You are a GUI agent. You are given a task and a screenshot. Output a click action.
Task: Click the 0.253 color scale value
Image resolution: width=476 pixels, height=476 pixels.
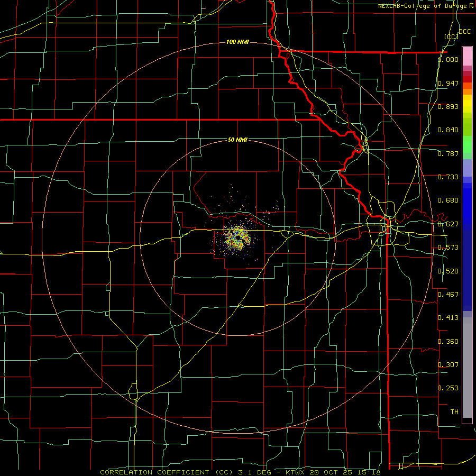[x=448, y=388]
